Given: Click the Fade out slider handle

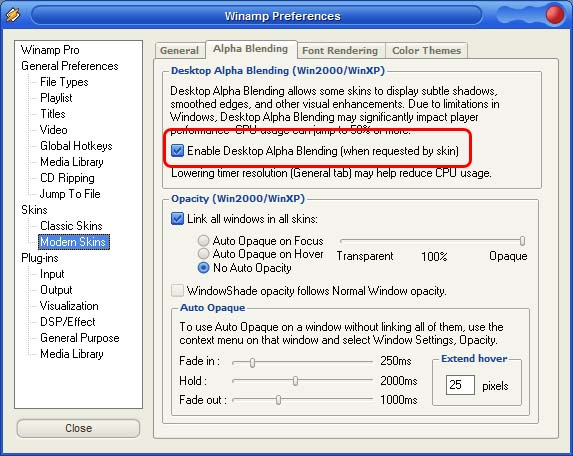Looking at the screenshot, I should click(x=278, y=400).
